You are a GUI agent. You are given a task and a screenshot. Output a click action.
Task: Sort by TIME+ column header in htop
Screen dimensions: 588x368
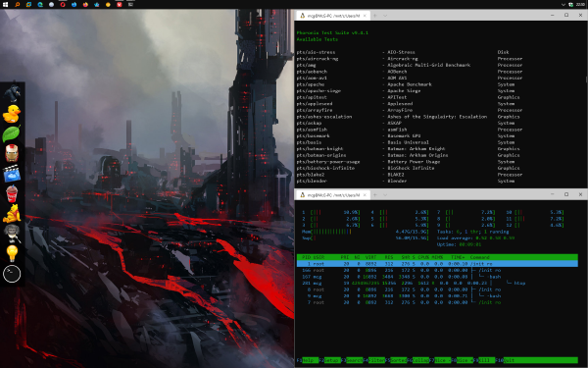pyautogui.click(x=457, y=257)
